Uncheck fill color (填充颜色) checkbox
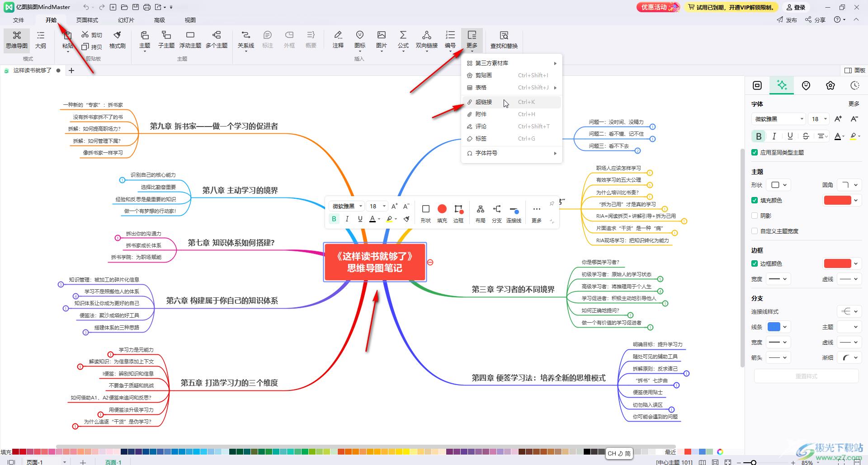 [755, 200]
